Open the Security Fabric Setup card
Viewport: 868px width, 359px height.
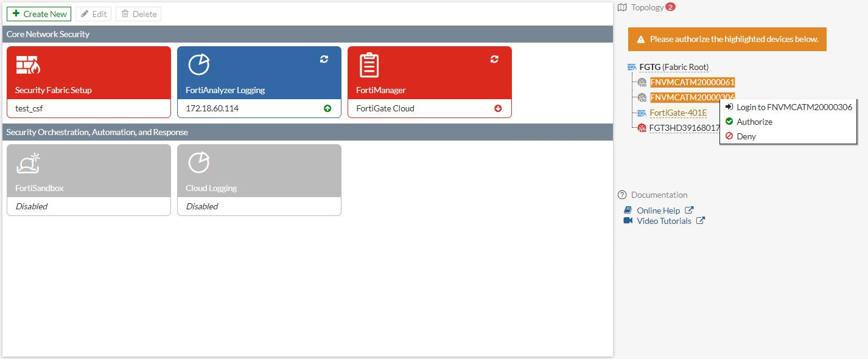click(89, 82)
